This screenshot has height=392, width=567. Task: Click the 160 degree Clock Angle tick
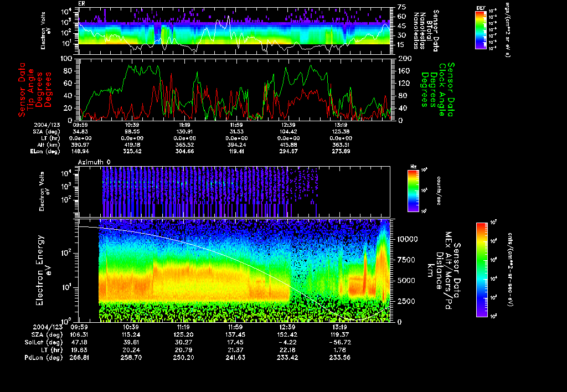tap(404, 71)
